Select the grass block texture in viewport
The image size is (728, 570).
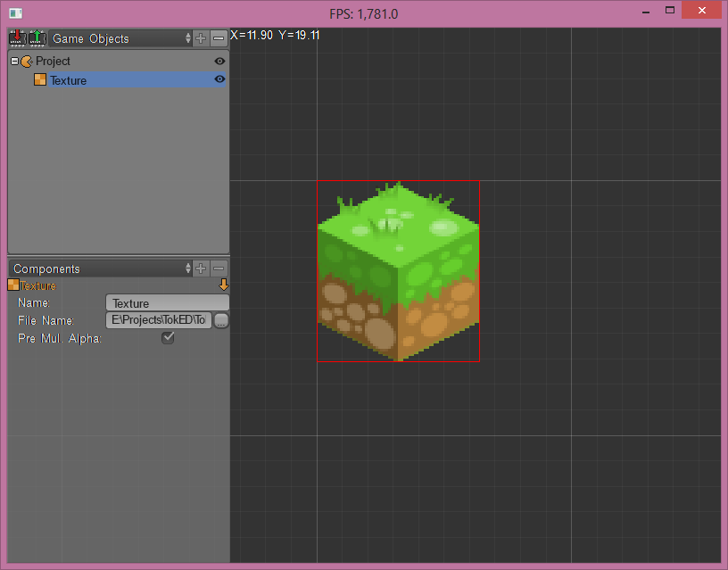click(398, 270)
